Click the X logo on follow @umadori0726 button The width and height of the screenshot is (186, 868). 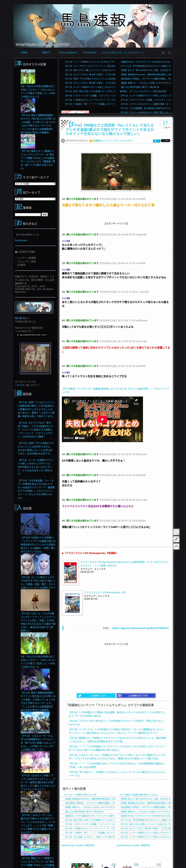pos(18,335)
